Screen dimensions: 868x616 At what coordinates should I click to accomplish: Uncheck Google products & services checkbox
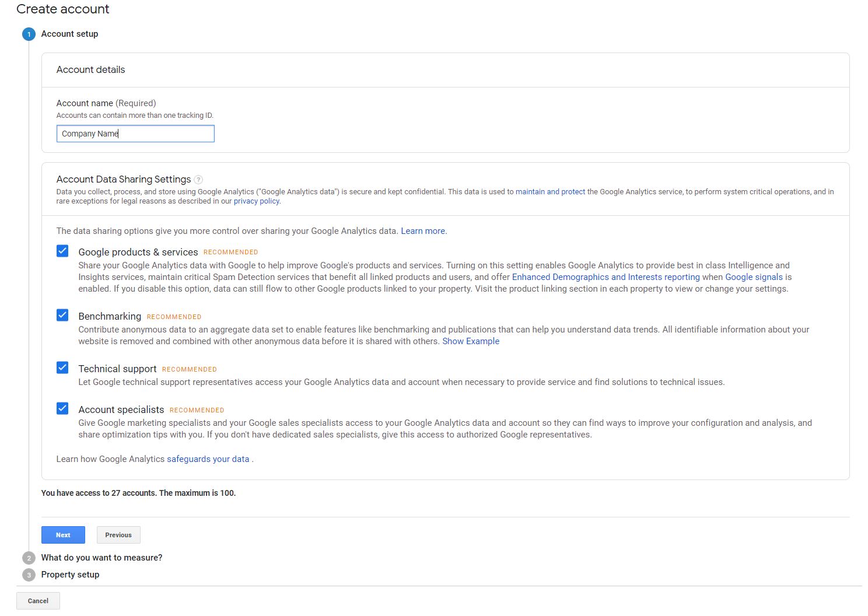(x=62, y=251)
